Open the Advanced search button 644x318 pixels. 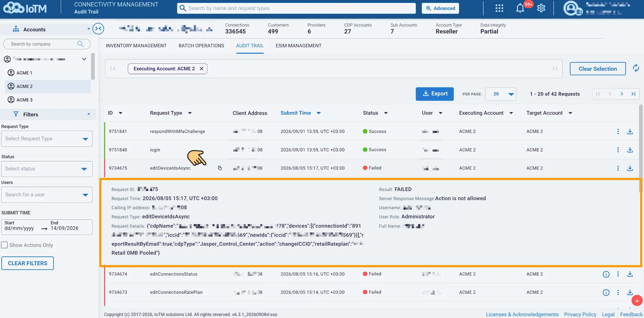(x=440, y=8)
